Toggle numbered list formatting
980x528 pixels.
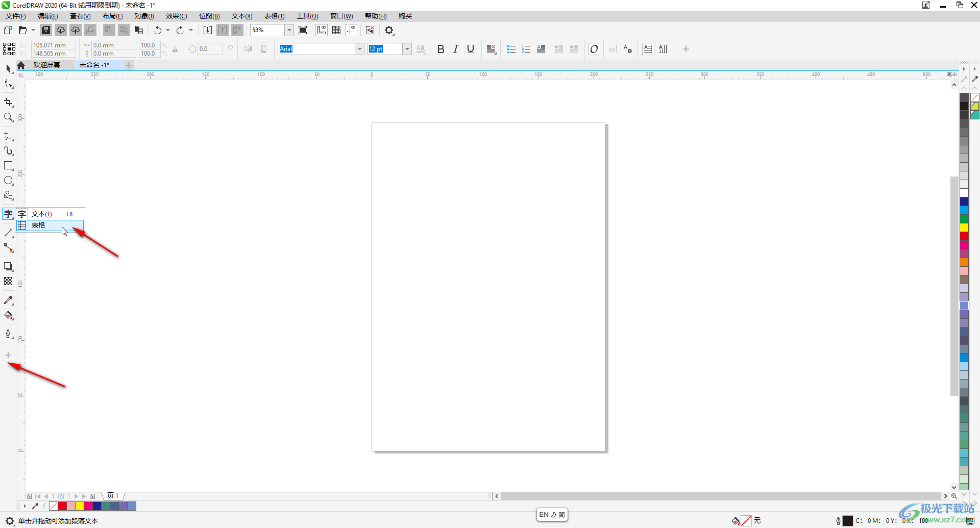click(x=526, y=49)
